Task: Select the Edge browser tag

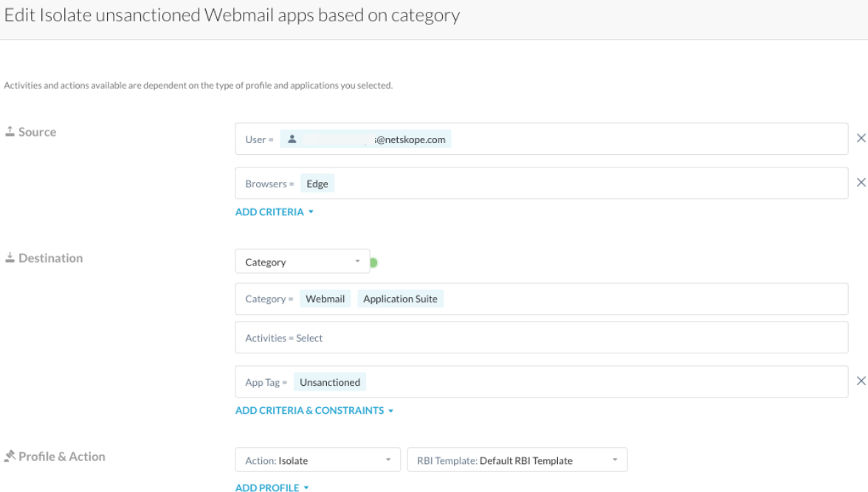Action: pos(317,184)
